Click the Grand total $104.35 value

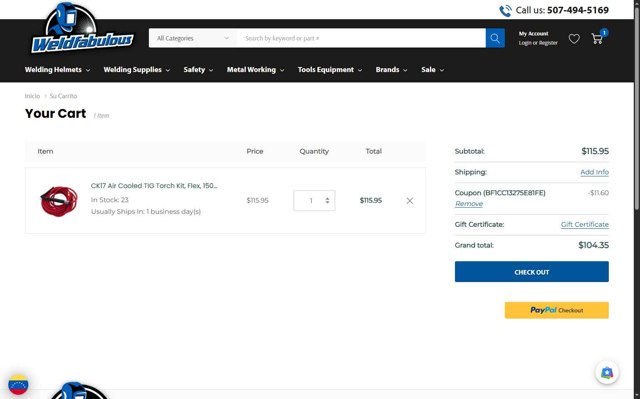[x=593, y=245]
